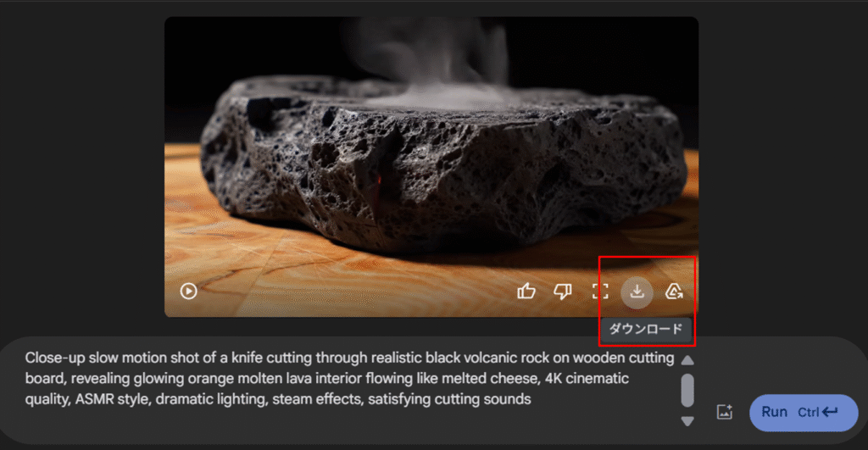The image size is (868, 450).
Task: Click the Run button
Action: (x=804, y=413)
